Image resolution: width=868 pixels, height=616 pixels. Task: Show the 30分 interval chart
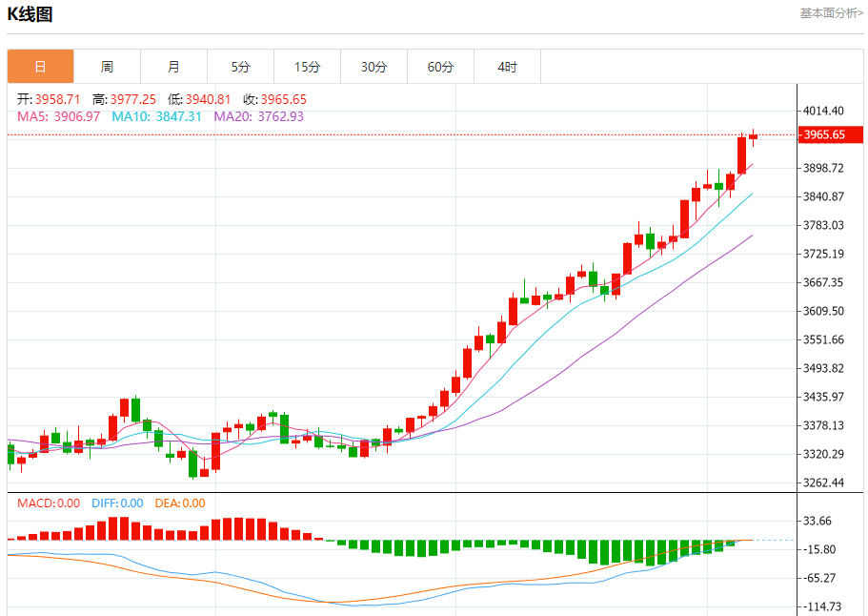pyautogui.click(x=374, y=67)
